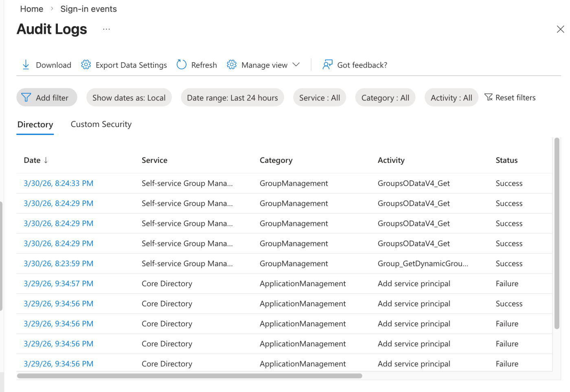570x392 pixels.
Task: Open the Service : All filter
Action: coord(320,98)
